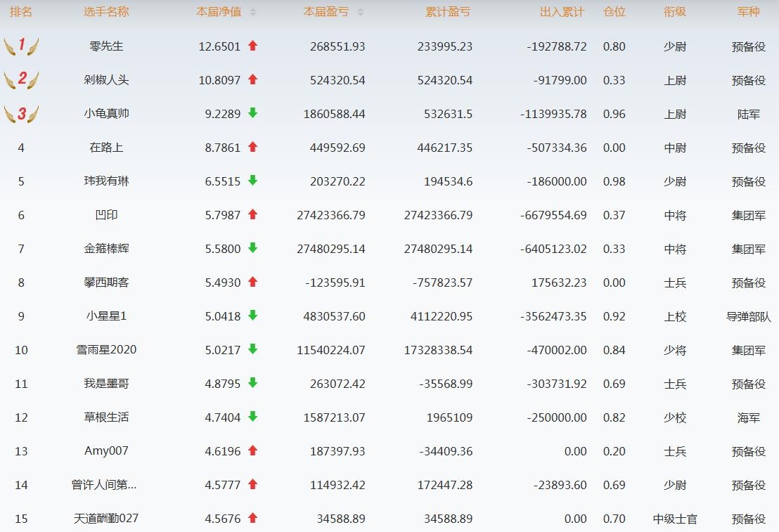Open player 雪雨星2020 profile
The height and width of the screenshot is (532, 779).
click(106, 350)
